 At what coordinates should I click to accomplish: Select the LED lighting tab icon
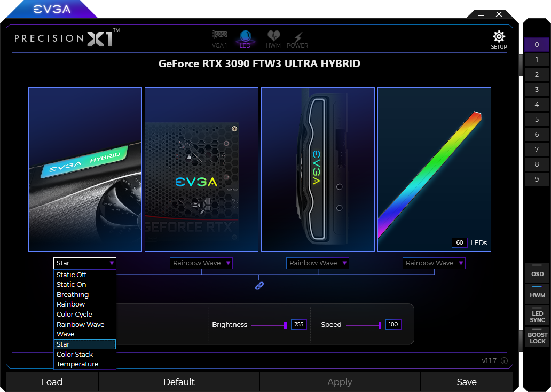click(245, 39)
